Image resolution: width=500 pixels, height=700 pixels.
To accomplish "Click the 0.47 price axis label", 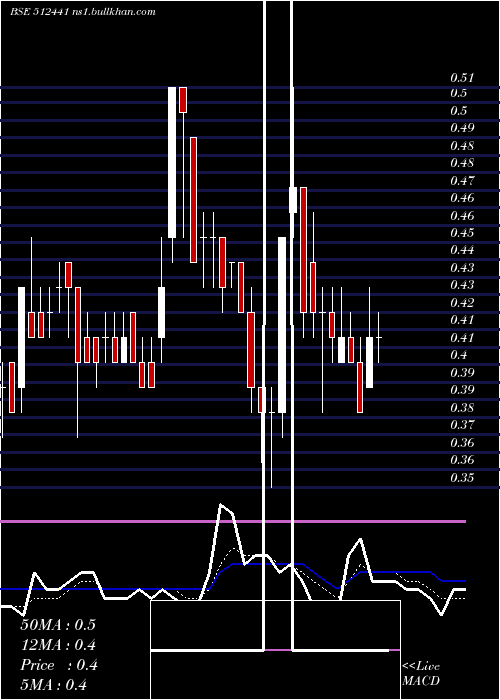I will coord(462,181).
